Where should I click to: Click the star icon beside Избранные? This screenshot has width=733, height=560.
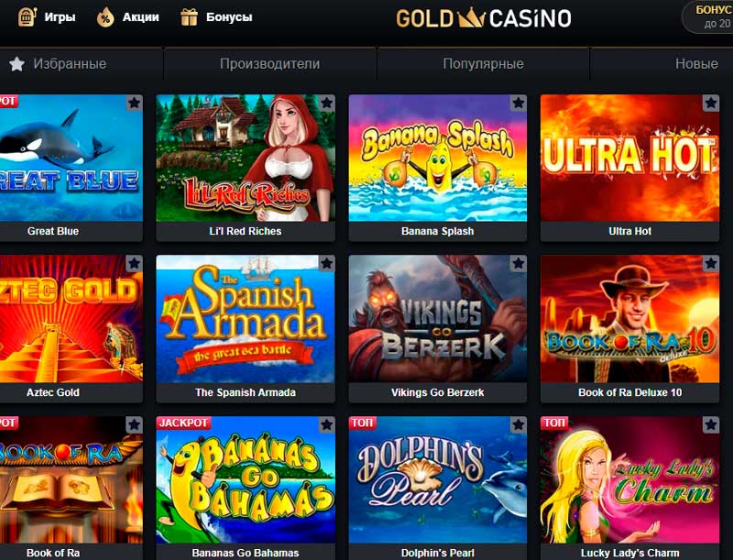tap(16, 63)
